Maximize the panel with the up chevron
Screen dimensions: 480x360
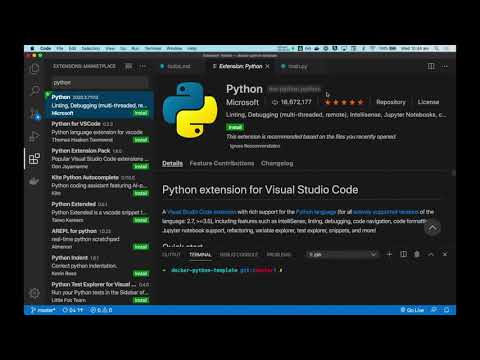[431, 254]
